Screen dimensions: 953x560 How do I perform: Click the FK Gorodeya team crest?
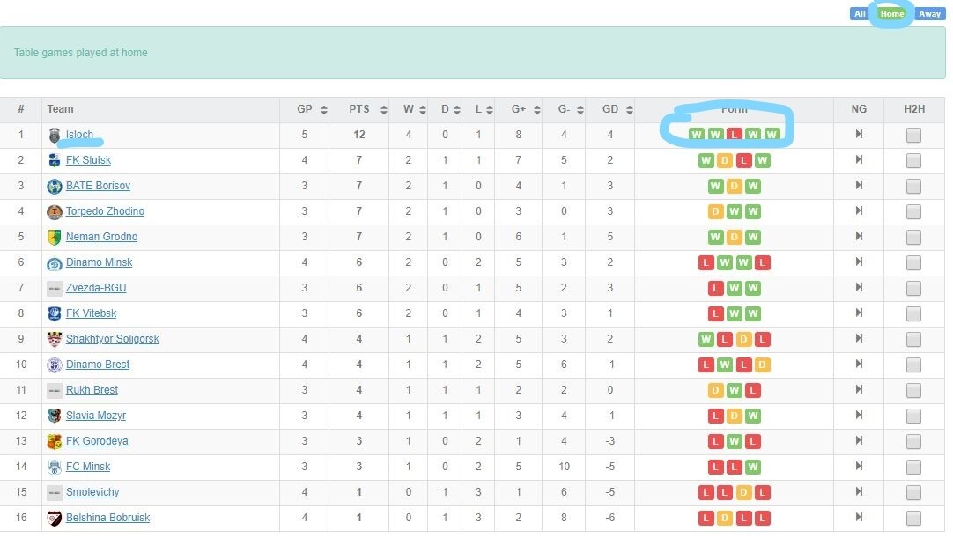55,441
